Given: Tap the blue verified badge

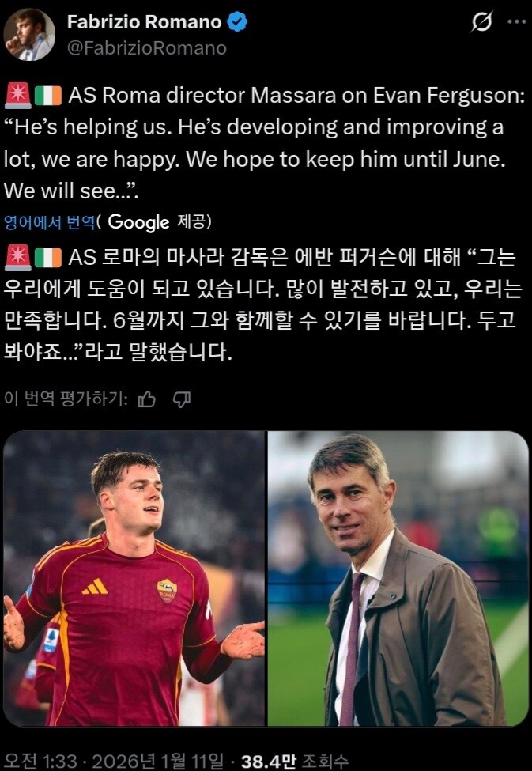Looking at the screenshot, I should pyautogui.click(x=237, y=22).
